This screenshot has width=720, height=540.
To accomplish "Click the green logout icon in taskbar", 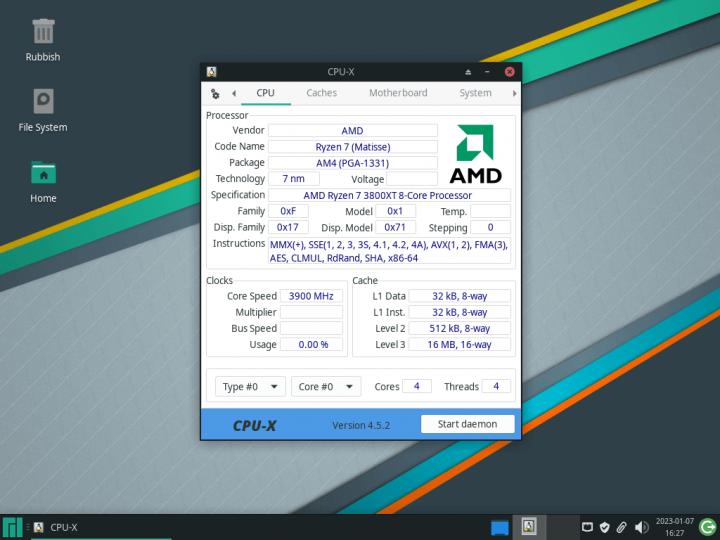I will point(707,527).
